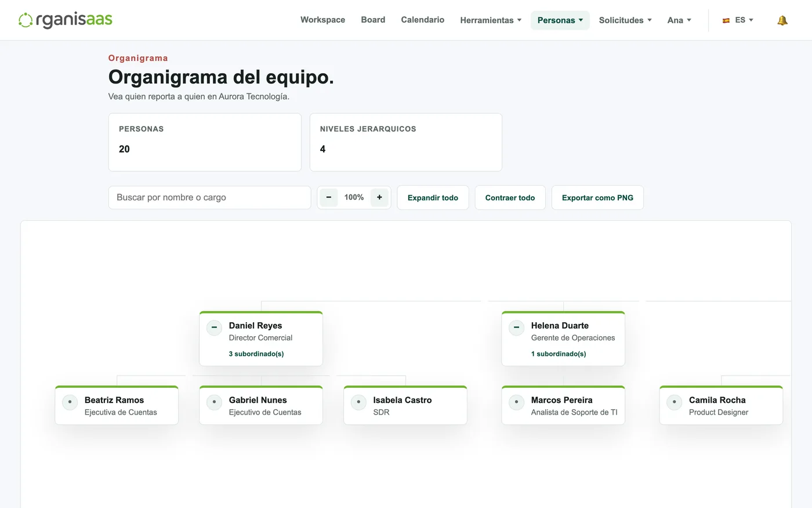
Task: Click the Organisaas logo
Action: [x=66, y=20]
